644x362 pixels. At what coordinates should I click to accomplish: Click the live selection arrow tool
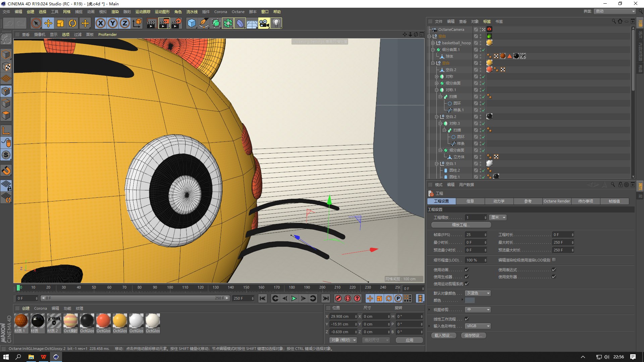pyautogui.click(x=36, y=23)
